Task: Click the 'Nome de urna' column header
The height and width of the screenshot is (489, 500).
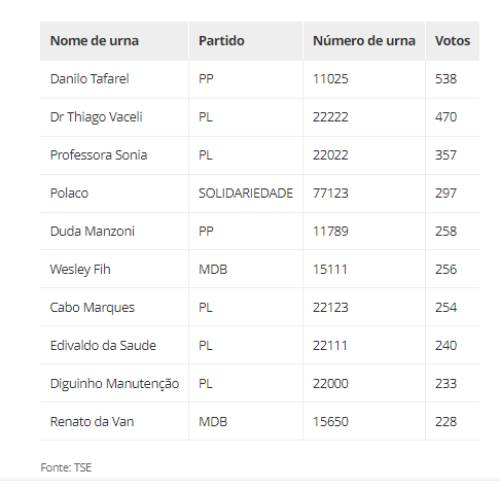Action: (x=94, y=41)
